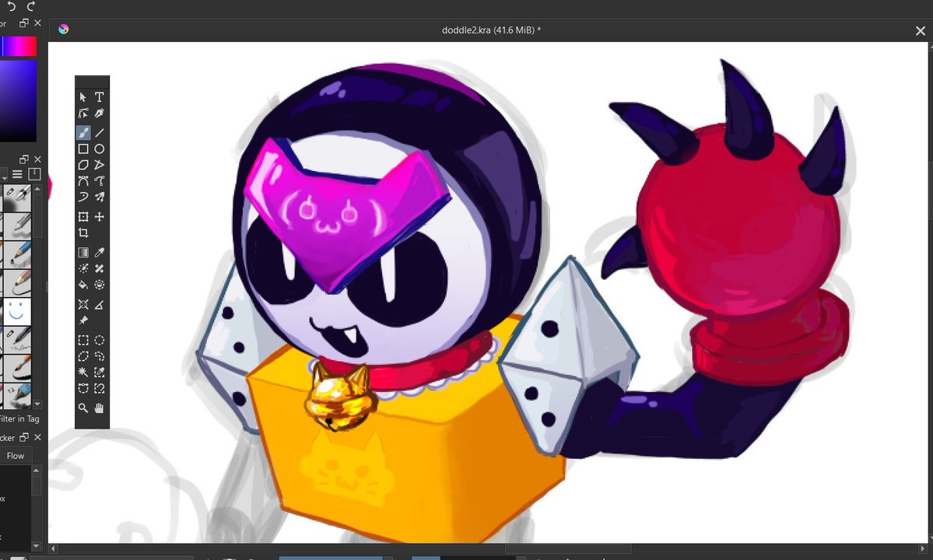Select the Smart Patch tool
Viewport: 933px width, 560px height.
coord(100,268)
